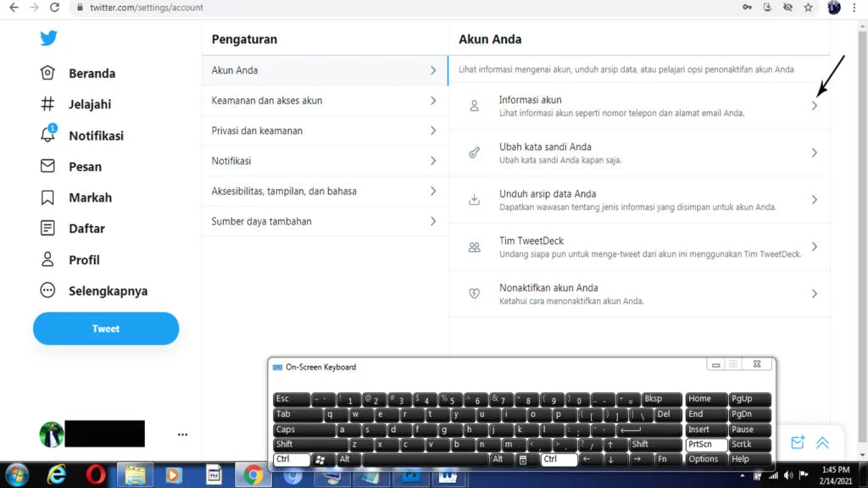Toggle left Shift key on On-Screen Keyboard
Image resolution: width=868 pixels, height=488 pixels.
click(x=310, y=444)
